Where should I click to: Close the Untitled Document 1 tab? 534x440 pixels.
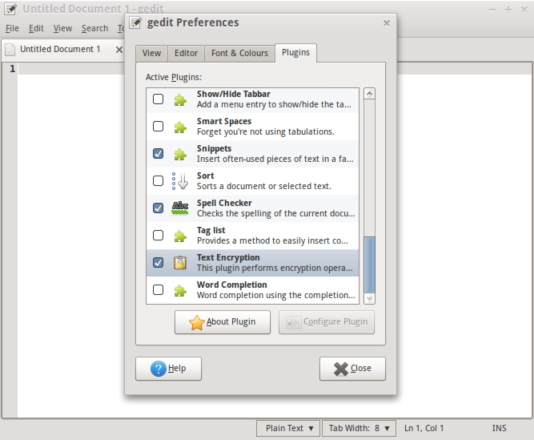point(119,50)
